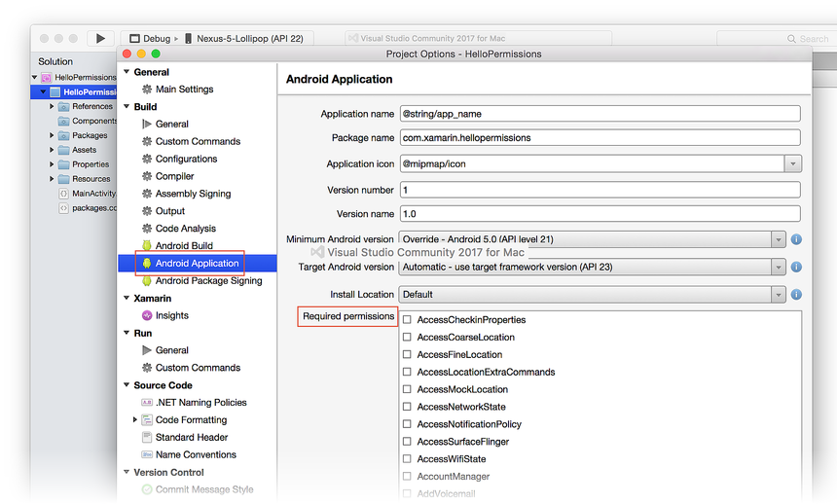Viewport: 837px width, 504px height.
Task: Click the Main Settings gear icon
Action: click(x=147, y=90)
